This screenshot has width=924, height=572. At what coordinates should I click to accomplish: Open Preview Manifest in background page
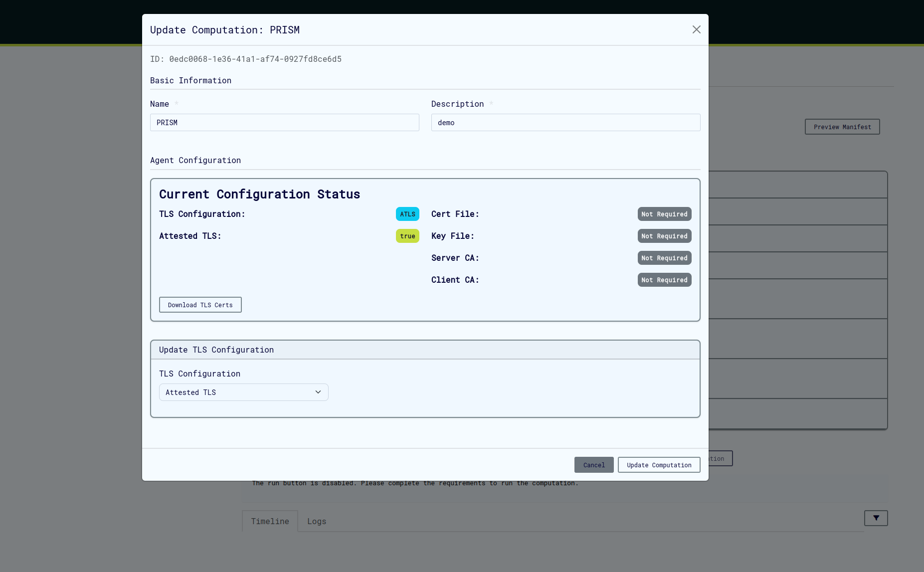[842, 127]
